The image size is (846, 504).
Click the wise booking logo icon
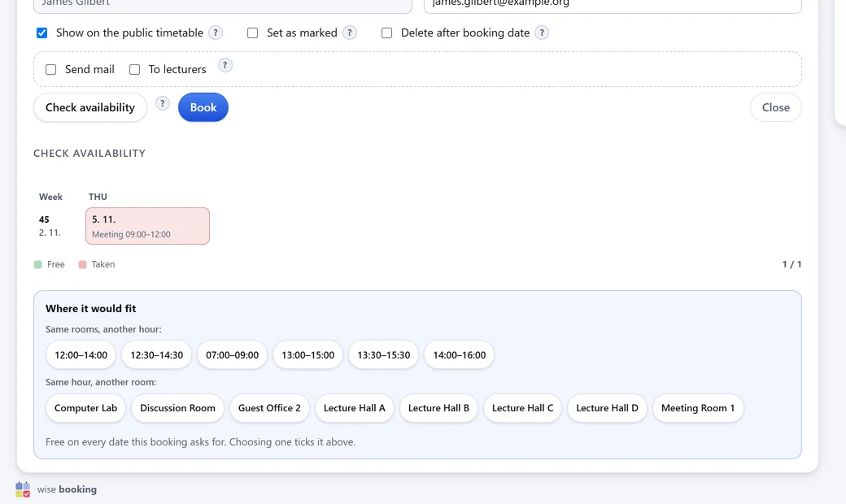[x=23, y=489]
